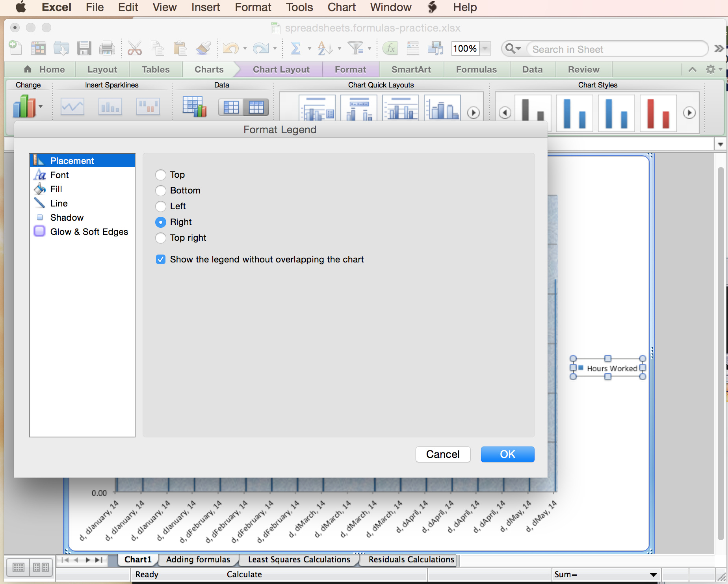
Task: Click the AutoSum icon
Action: [295, 48]
